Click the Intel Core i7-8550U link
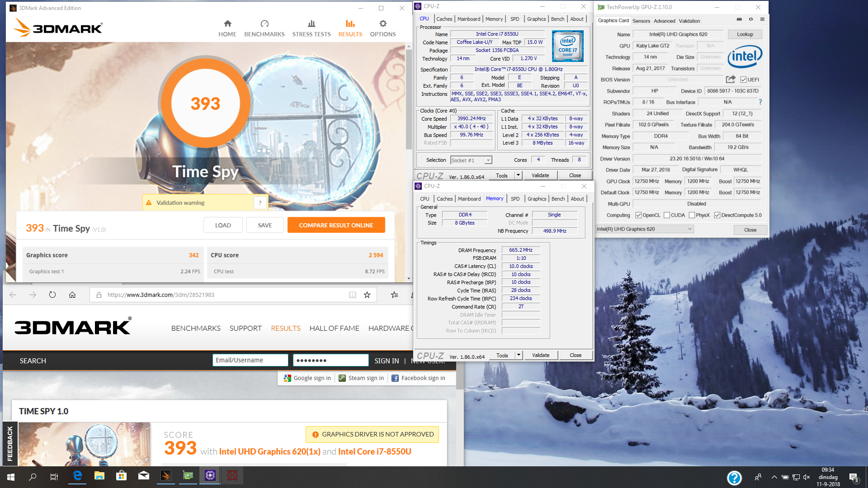The image size is (868, 488). [x=375, y=451]
